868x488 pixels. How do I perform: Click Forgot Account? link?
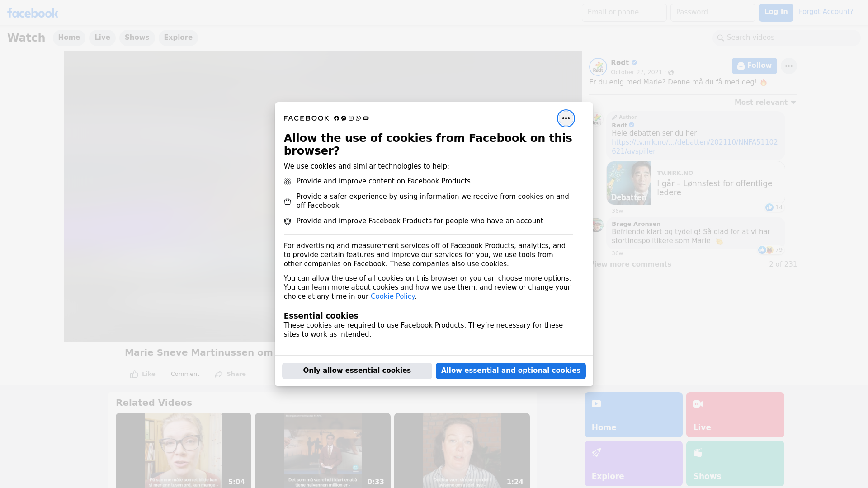point(826,12)
